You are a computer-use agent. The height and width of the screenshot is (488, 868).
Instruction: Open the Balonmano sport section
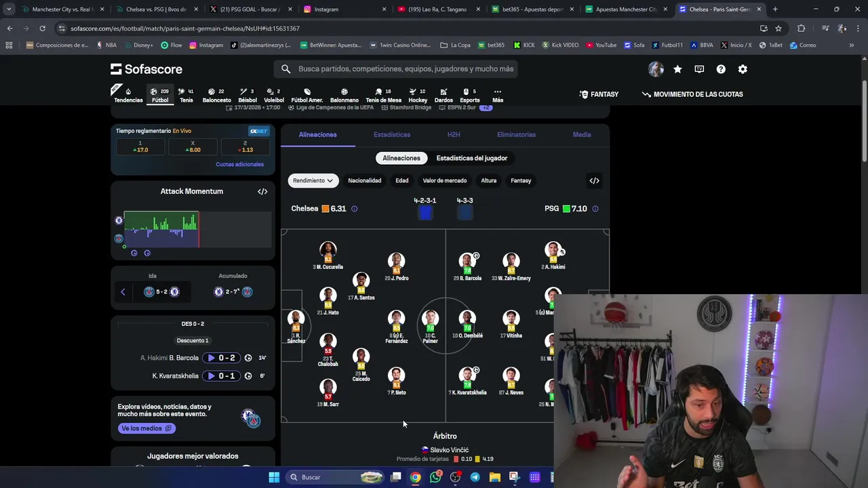point(344,96)
